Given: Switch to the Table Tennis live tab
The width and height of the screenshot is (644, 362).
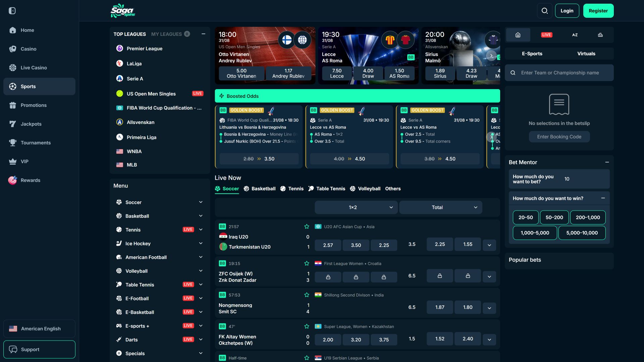Looking at the screenshot, I should click(327, 189).
